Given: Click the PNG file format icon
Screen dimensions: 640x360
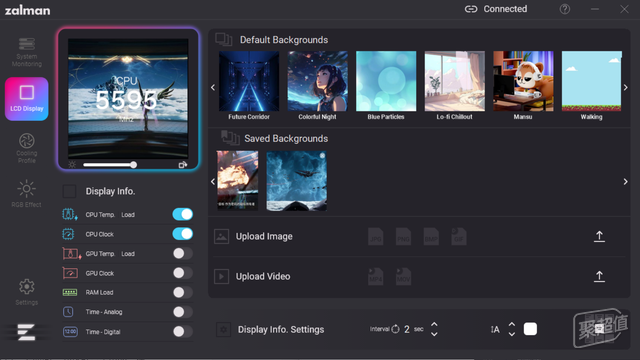Looking at the screenshot, I should click(x=403, y=237).
